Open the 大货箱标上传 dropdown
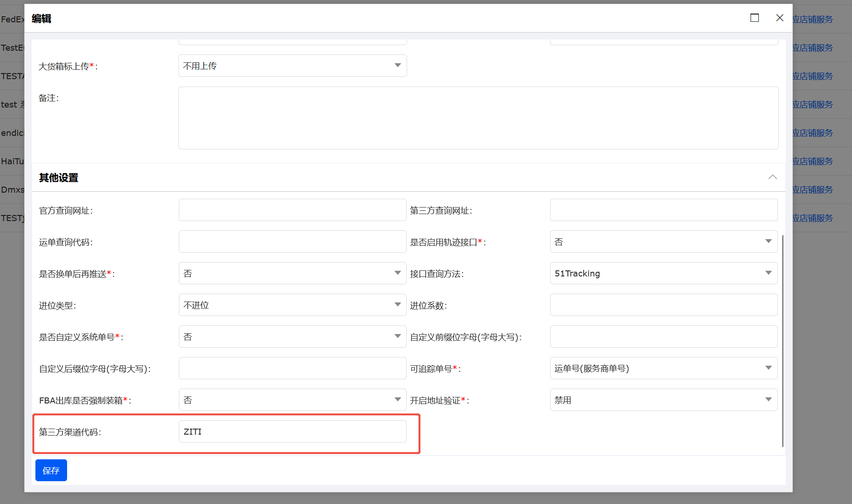Screen dimensions: 852x504 tap(293, 66)
